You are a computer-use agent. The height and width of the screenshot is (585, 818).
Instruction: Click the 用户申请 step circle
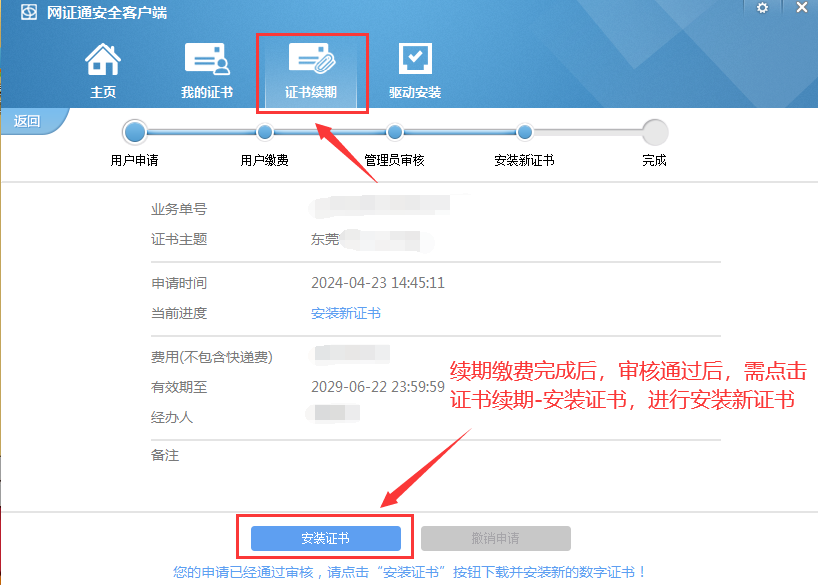pyautogui.click(x=134, y=132)
